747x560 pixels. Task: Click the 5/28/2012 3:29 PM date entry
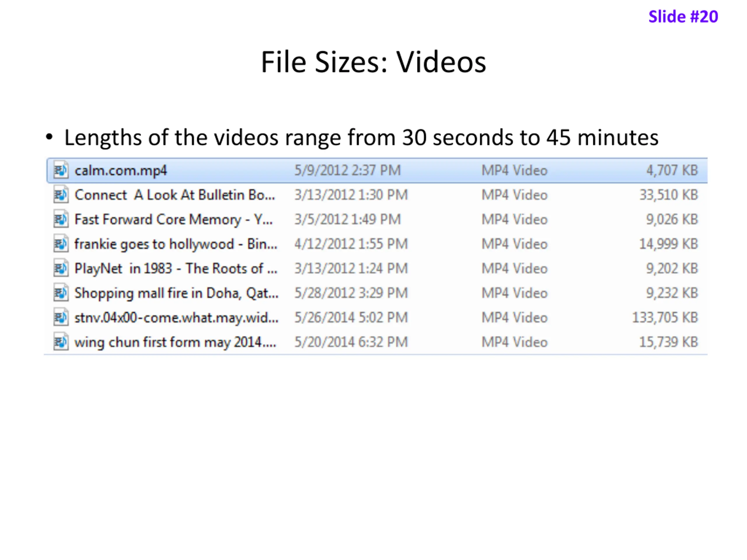tap(351, 293)
